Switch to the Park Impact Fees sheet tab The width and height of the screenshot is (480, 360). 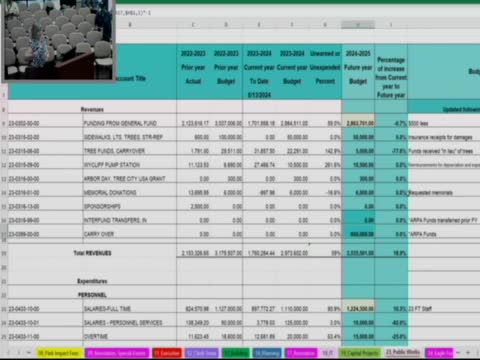[x=59, y=353]
